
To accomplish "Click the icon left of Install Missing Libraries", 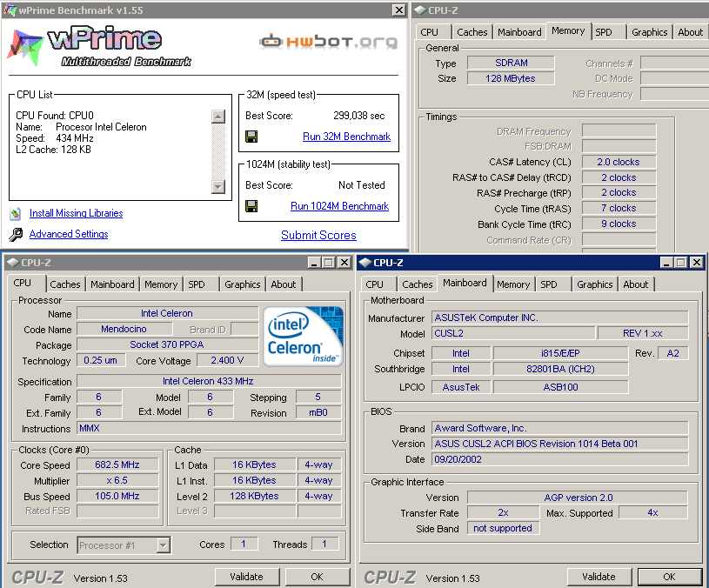I will click(16, 214).
